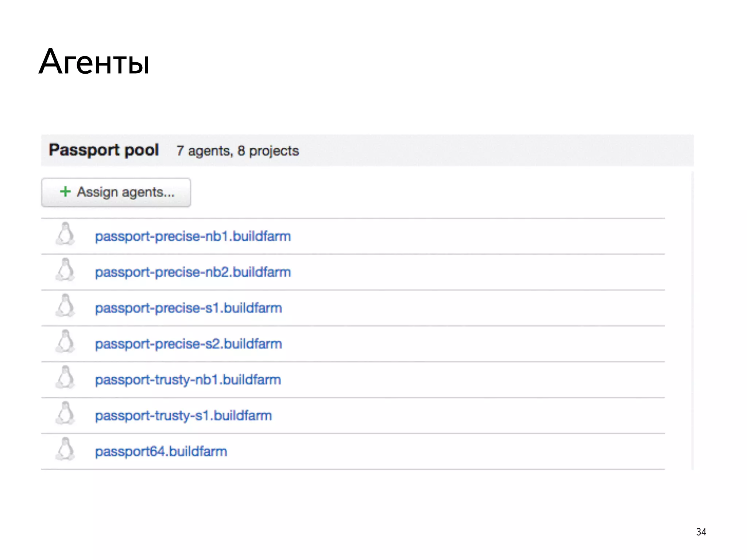The image size is (747, 560).
Task: Open passport-precise-s1.buildfarm agent link
Action: pos(188,308)
